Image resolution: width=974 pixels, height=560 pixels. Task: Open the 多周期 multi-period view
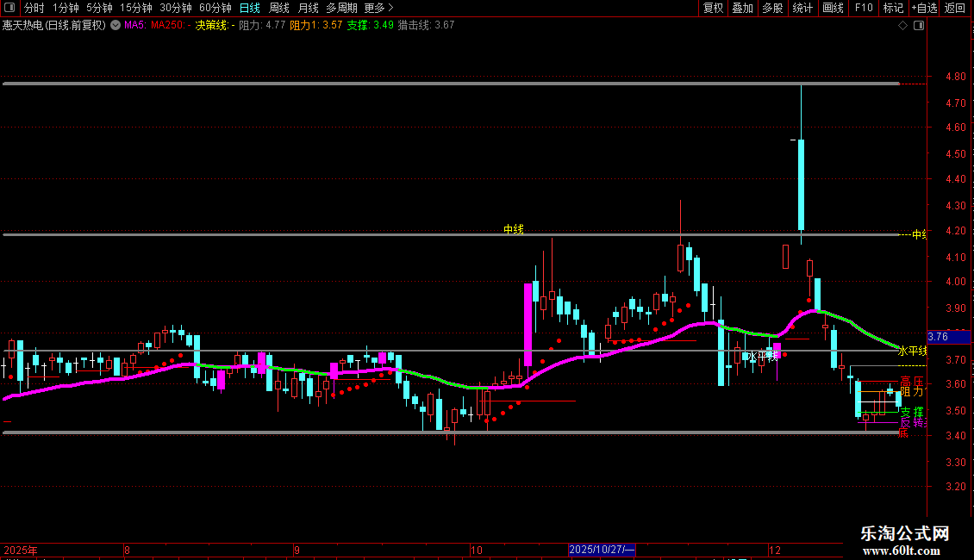(341, 8)
